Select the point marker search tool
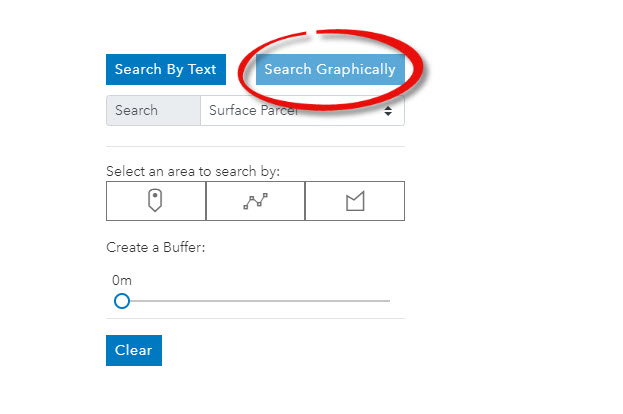623x414 pixels. pyautogui.click(x=156, y=201)
